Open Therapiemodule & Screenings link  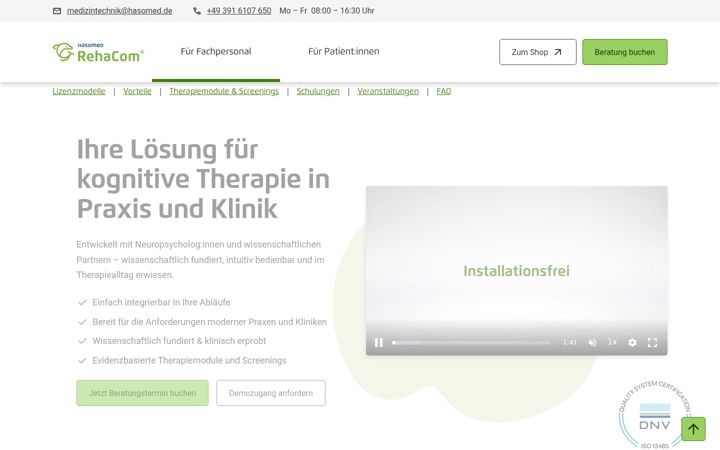[x=224, y=91]
